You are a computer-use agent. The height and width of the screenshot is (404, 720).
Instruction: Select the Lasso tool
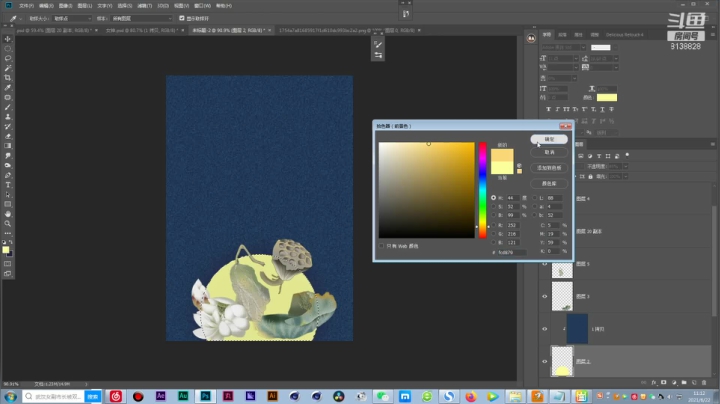pos(8,58)
